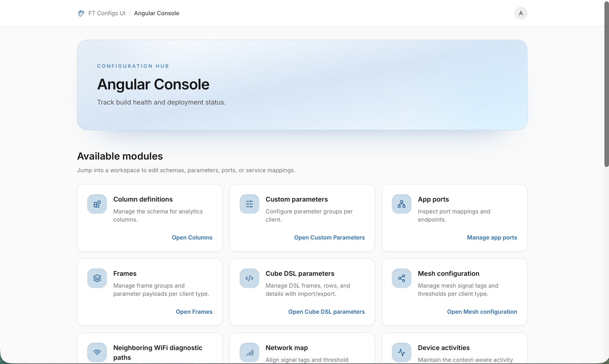The height and width of the screenshot is (364, 609).
Task: Click the CONFIGURATION HUB label
Action: coord(133,66)
